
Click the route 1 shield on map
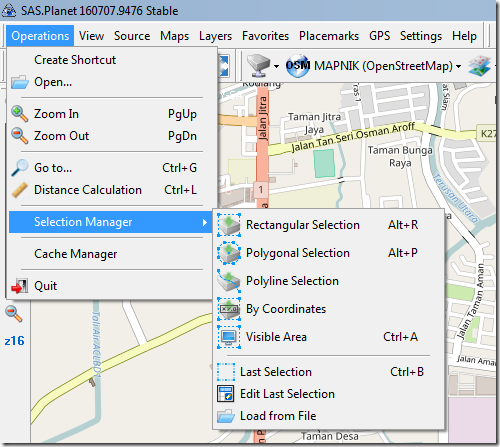(261, 190)
